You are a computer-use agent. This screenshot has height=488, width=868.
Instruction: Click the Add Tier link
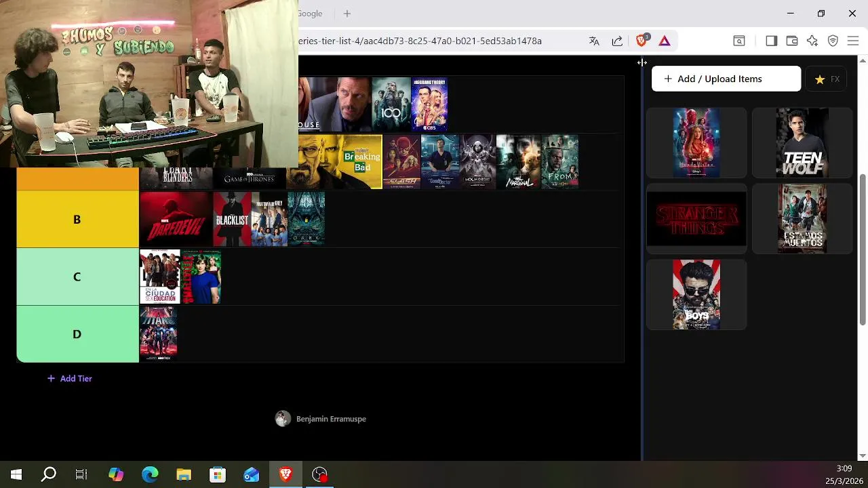click(69, 378)
